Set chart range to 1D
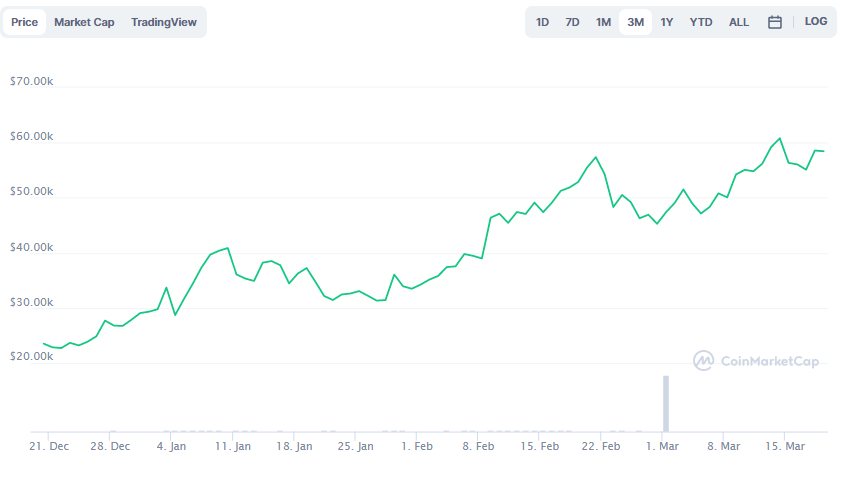 pyautogui.click(x=542, y=22)
